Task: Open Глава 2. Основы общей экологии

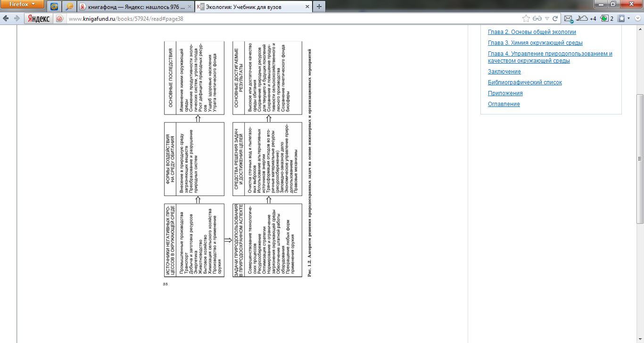Action: (532, 32)
